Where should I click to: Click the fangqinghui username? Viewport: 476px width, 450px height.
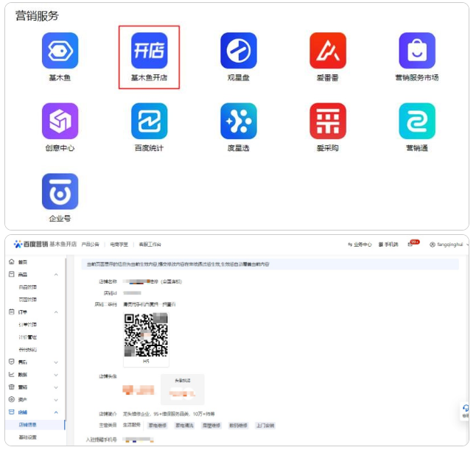[x=450, y=245]
